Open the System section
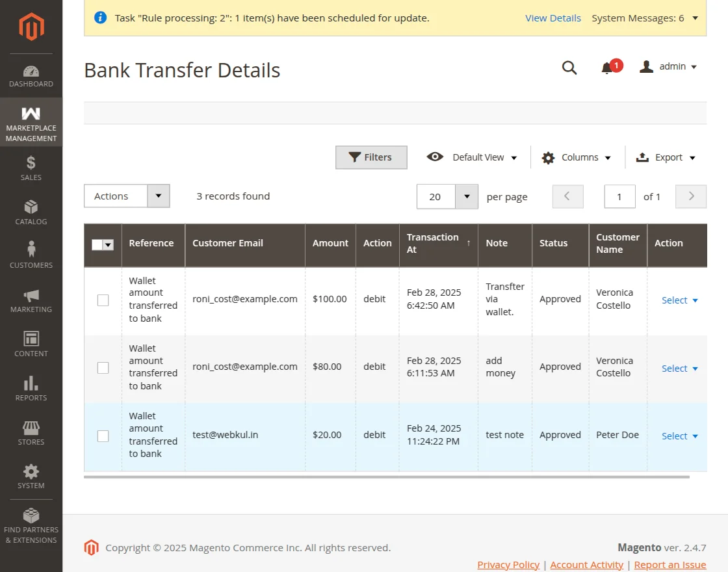Viewport: 728px width, 572px height. (x=31, y=473)
